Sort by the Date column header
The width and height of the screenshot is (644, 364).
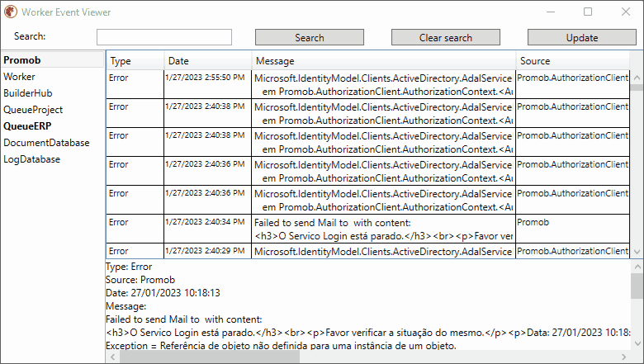coord(208,61)
